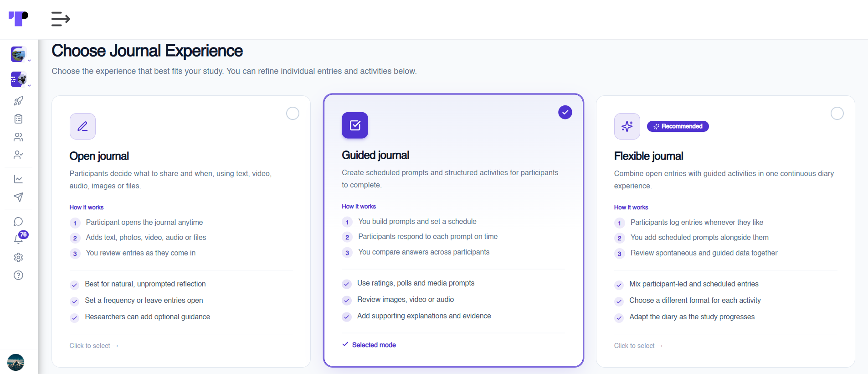Image resolution: width=868 pixels, height=374 pixels.
Task: Click the 'Choose Journal Experience' heading
Action: [x=147, y=51]
